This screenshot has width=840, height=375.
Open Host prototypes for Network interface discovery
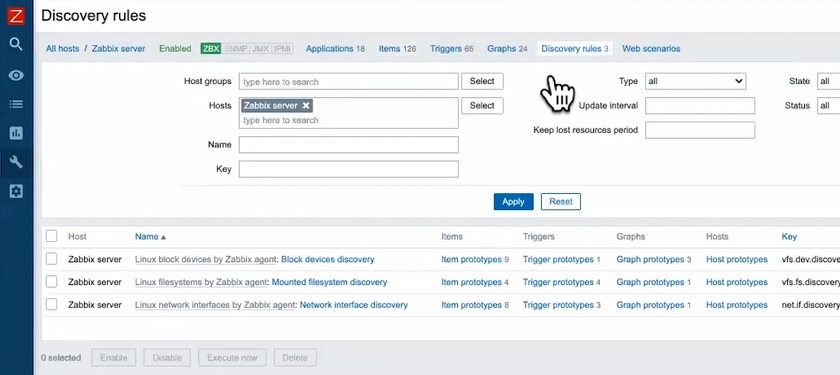[737, 305]
